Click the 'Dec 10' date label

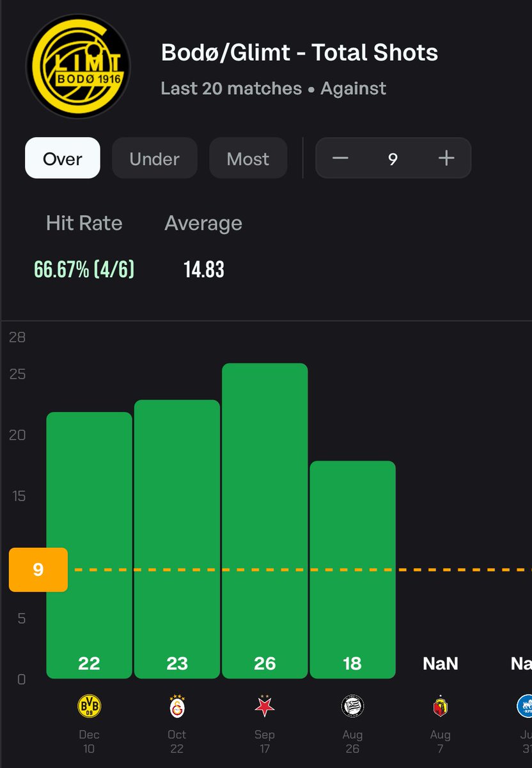pos(89,741)
